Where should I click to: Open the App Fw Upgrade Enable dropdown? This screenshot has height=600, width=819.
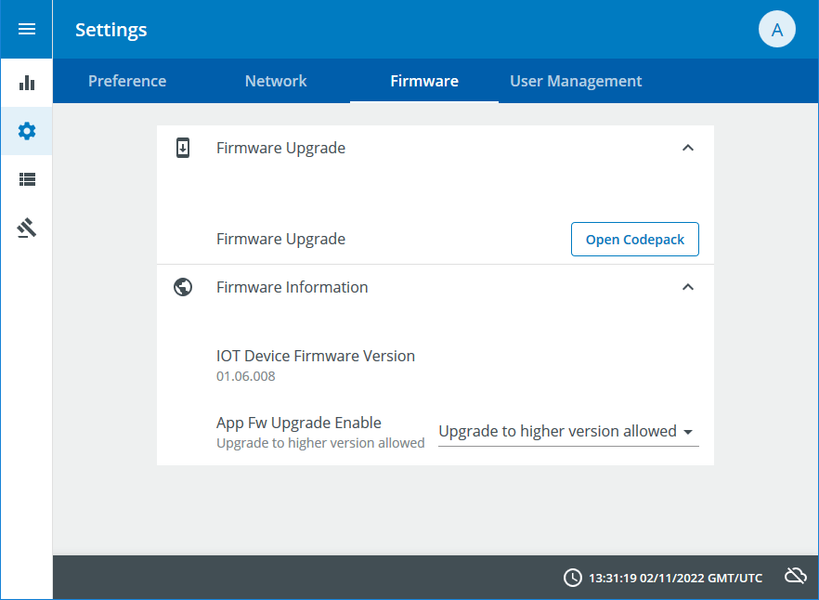[568, 432]
